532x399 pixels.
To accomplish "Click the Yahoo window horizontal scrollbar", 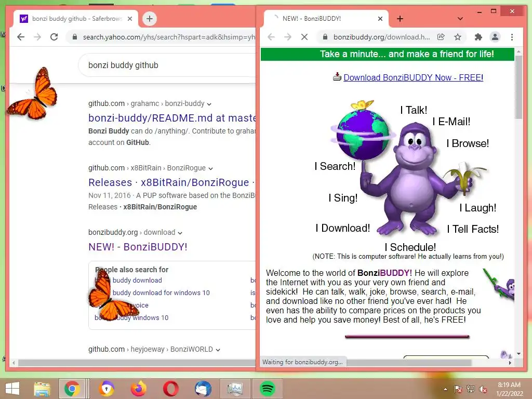I will click(x=137, y=363).
